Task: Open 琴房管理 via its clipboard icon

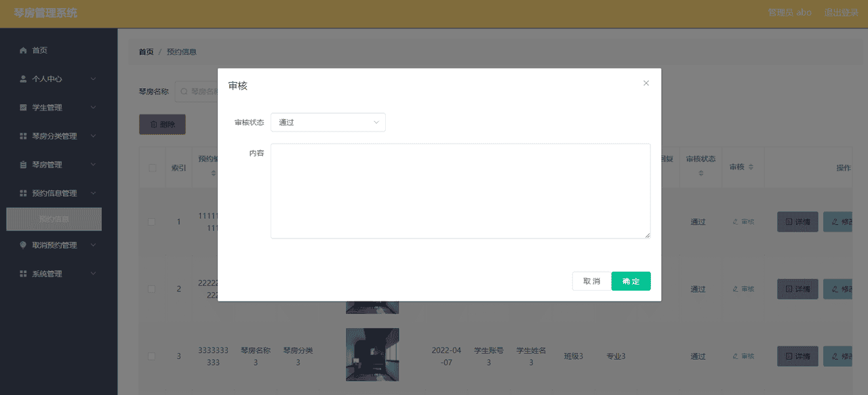Action: [22, 164]
